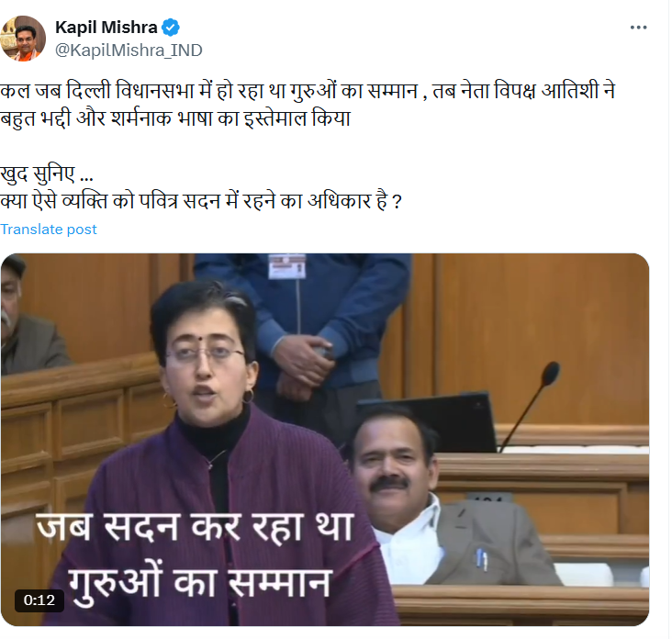
Task: Click the microphone shown in the video
Action: click(530, 405)
